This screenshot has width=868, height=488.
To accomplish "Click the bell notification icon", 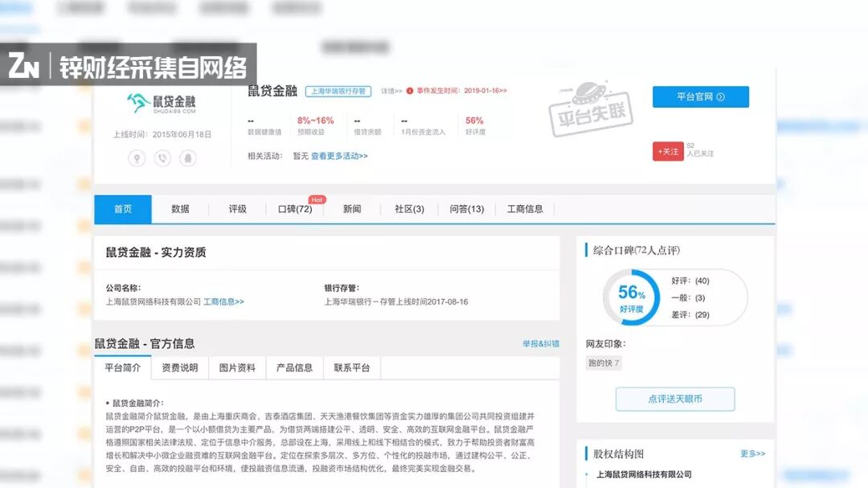I will click(187, 158).
